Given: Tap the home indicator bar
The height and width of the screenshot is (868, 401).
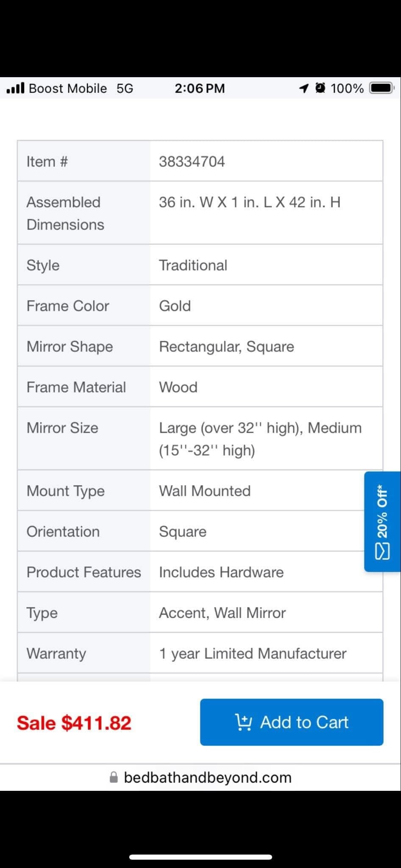Looking at the screenshot, I should 200,857.
